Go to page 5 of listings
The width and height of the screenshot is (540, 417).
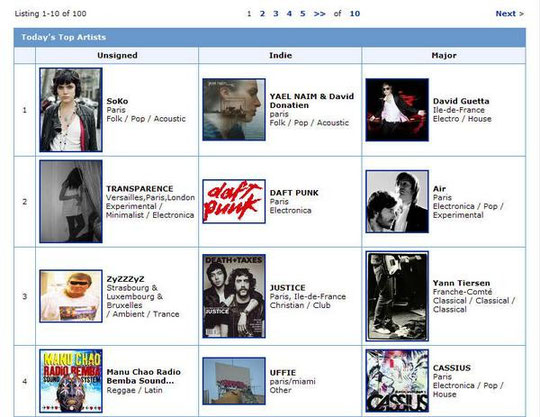tap(303, 14)
